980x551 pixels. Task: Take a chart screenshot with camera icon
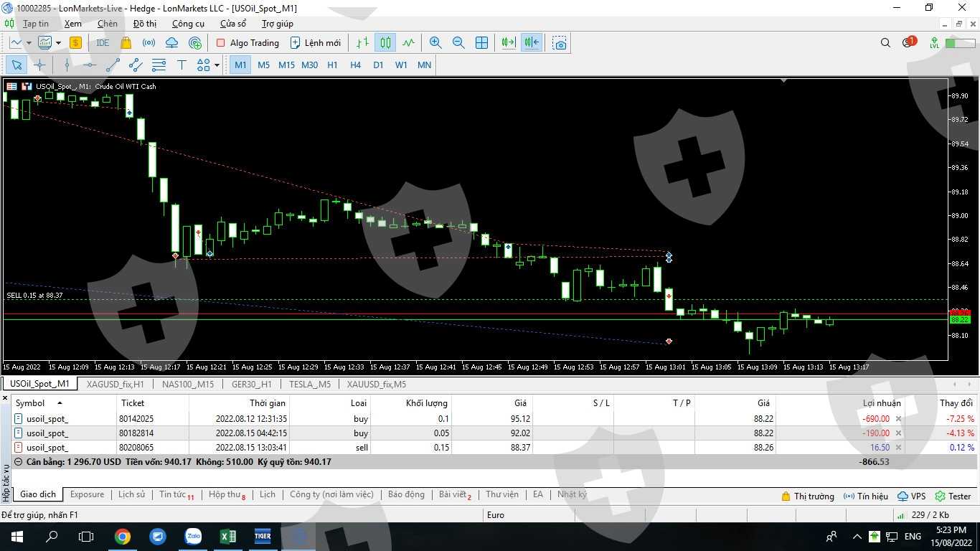pos(560,43)
